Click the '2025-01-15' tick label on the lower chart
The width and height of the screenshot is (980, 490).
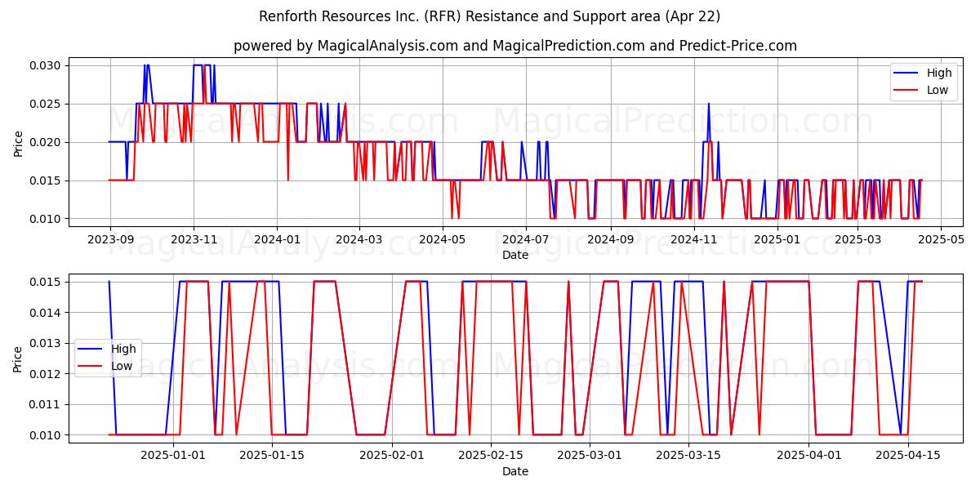(x=272, y=456)
